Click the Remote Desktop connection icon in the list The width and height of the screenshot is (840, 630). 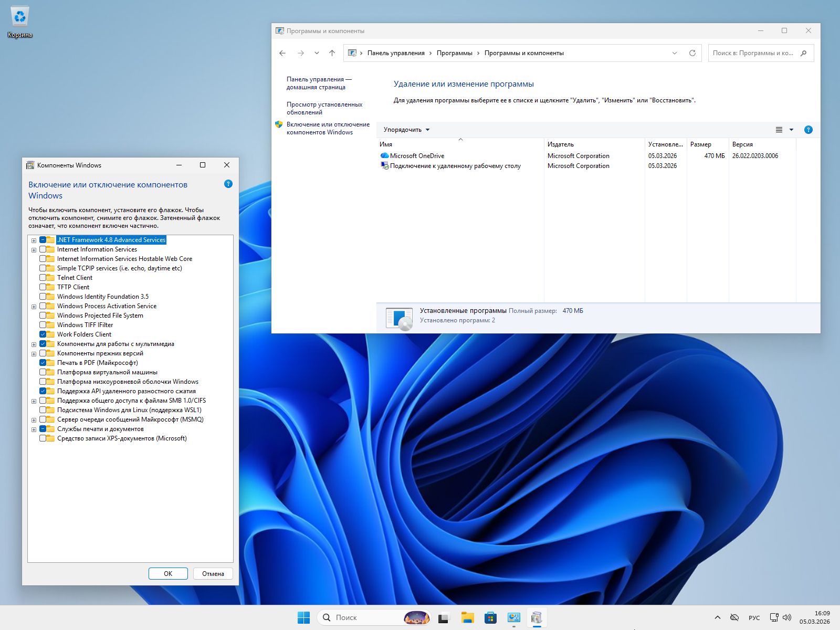click(384, 166)
